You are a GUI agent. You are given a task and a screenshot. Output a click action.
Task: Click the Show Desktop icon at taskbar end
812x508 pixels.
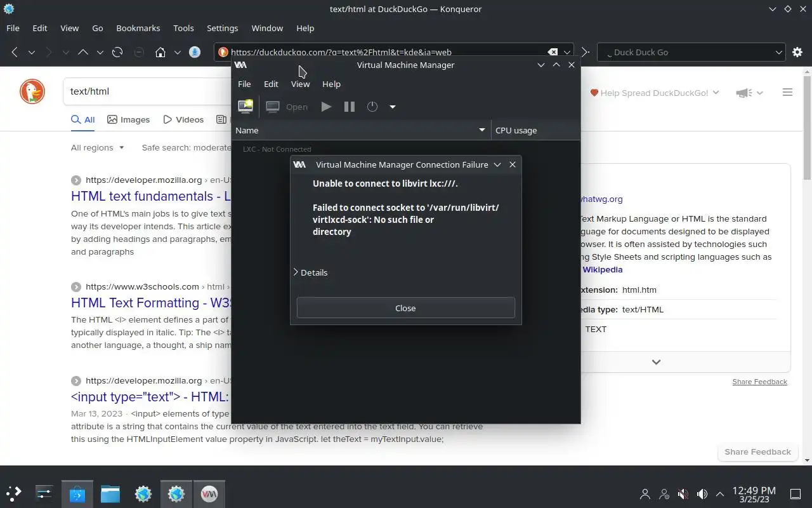(796, 493)
